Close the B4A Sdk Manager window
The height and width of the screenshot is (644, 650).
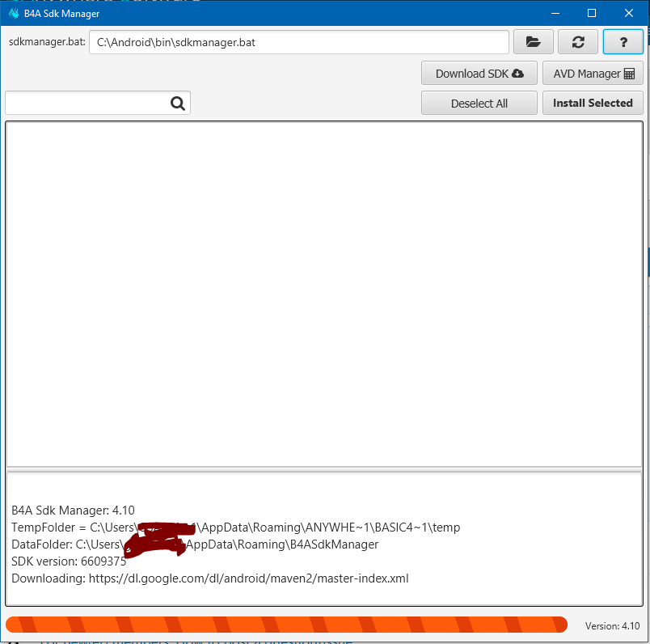(x=629, y=13)
